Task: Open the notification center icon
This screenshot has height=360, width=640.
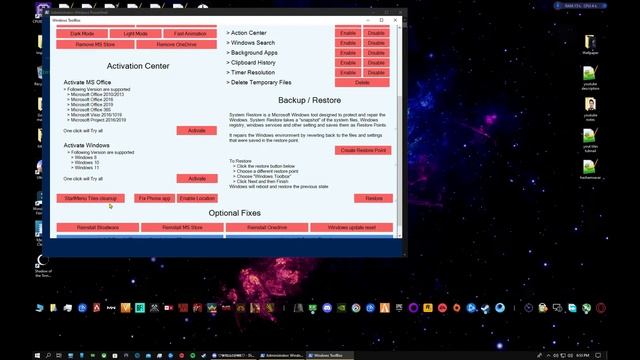Action: coord(598,356)
